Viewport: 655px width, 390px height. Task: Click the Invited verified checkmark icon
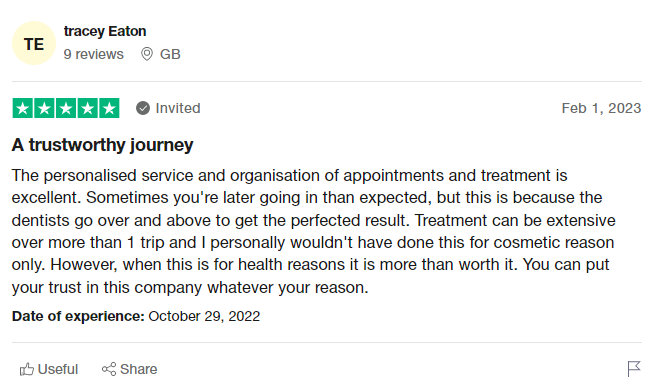143,108
